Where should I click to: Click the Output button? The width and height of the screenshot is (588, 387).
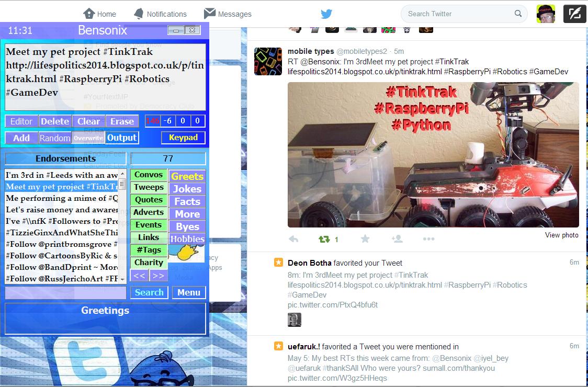(x=122, y=138)
